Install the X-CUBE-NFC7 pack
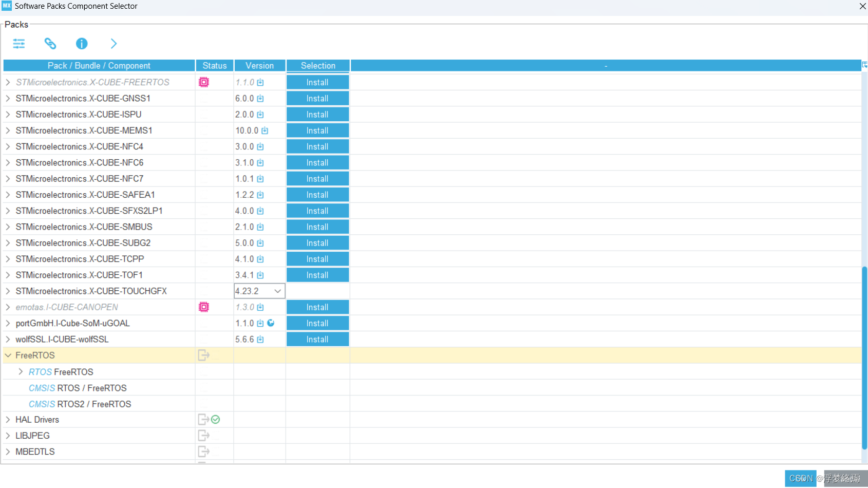Viewport: 868px width, 488px height. [x=317, y=179]
